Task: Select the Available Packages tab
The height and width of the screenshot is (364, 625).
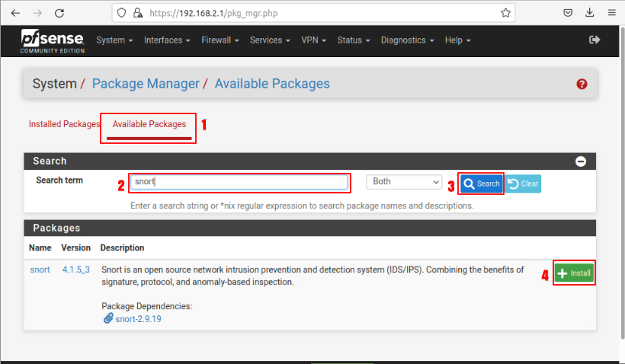Action: (x=149, y=124)
